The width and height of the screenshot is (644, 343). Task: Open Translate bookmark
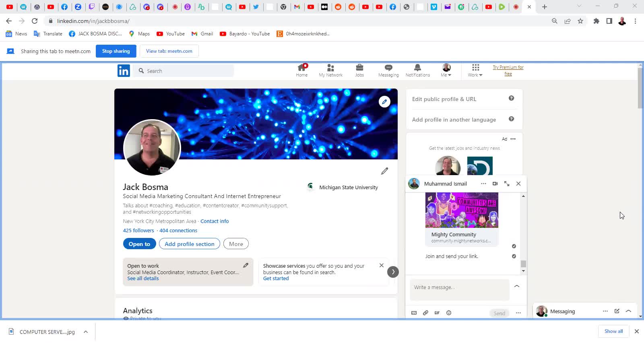[x=48, y=34]
